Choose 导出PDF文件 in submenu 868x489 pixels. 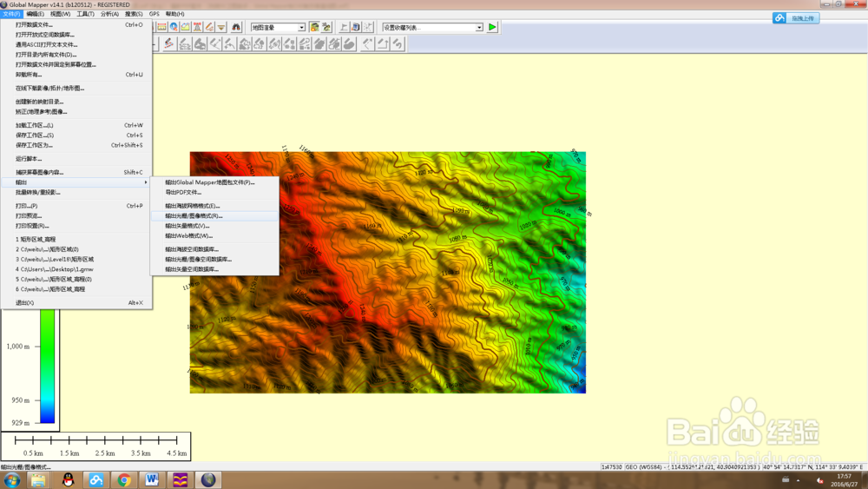click(x=214, y=192)
